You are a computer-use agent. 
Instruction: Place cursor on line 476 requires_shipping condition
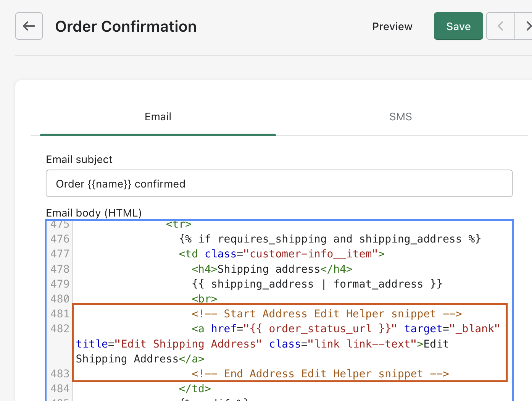pos(330,239)
